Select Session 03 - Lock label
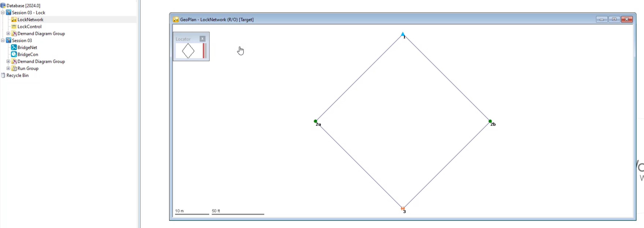 point(28,12)
